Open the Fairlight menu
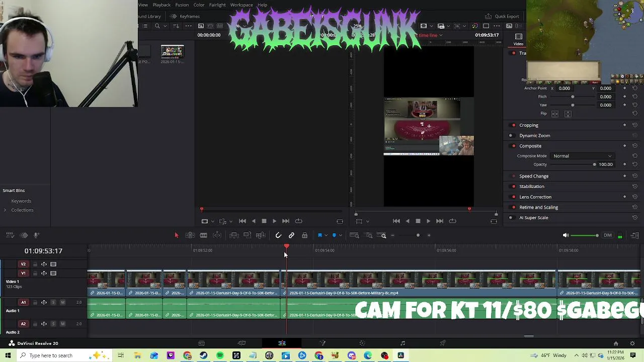 pyautogui.click(x=217, y=5)
